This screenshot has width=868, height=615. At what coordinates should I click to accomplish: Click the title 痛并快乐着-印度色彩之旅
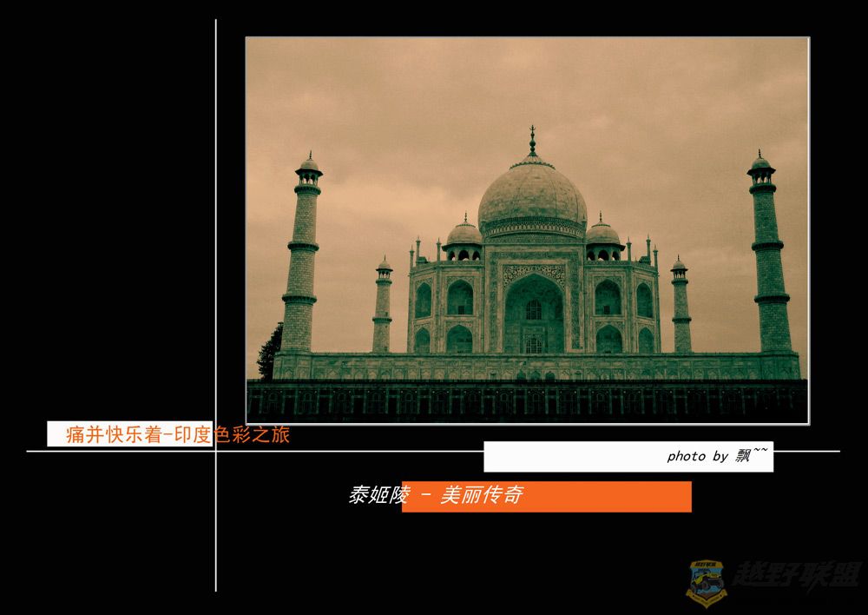[x=178, y=435]
